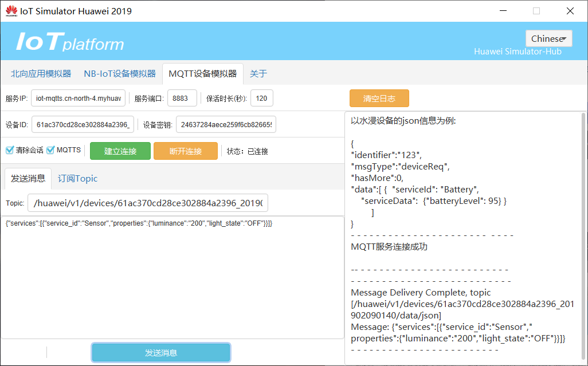The image size is (588, 366).
Task: Click the 服务IP input field
Action: [79, 98]
